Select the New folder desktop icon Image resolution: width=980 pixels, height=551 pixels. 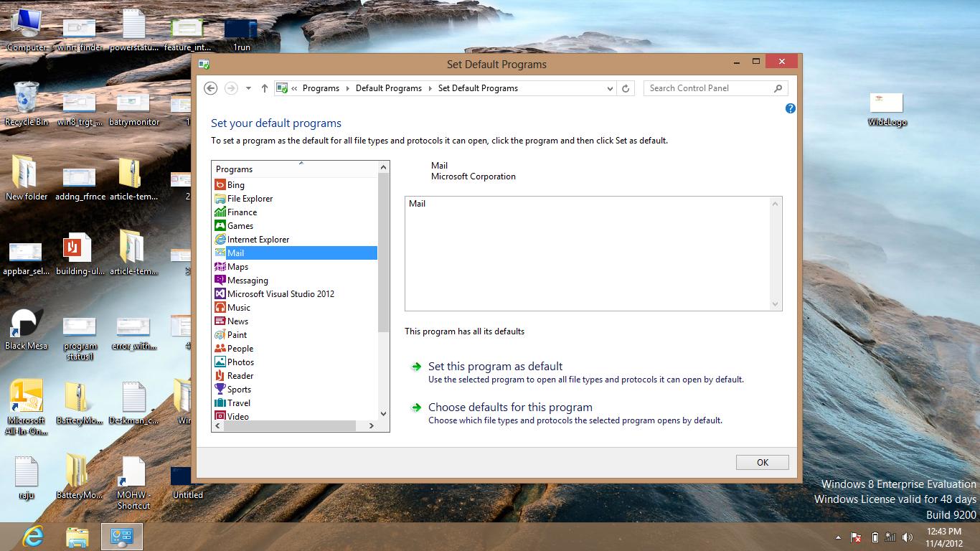pos(27,178)
